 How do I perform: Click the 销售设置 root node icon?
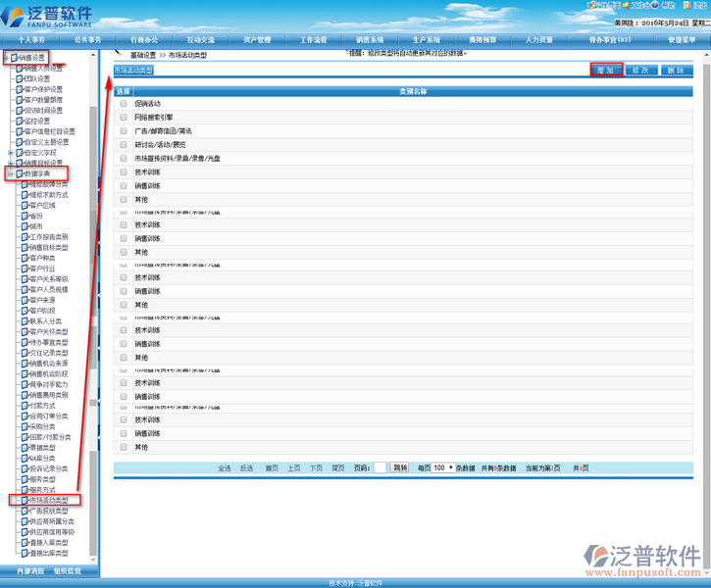point(16,58)
